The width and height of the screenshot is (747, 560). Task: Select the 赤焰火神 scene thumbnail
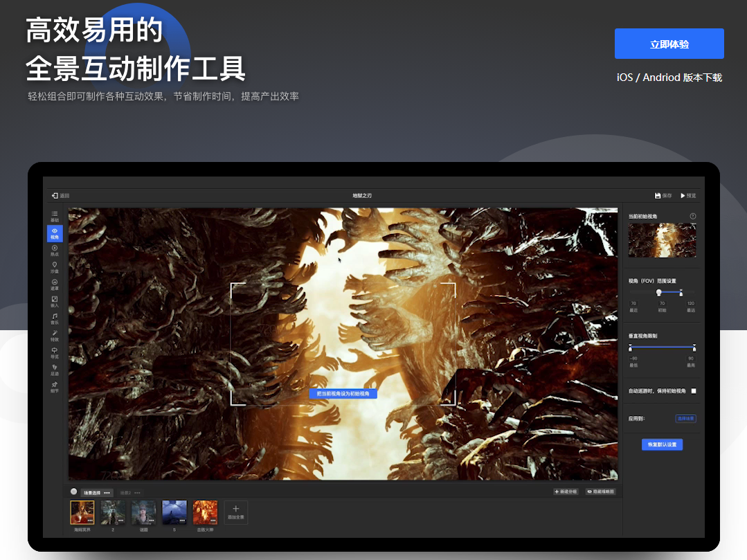205,512
